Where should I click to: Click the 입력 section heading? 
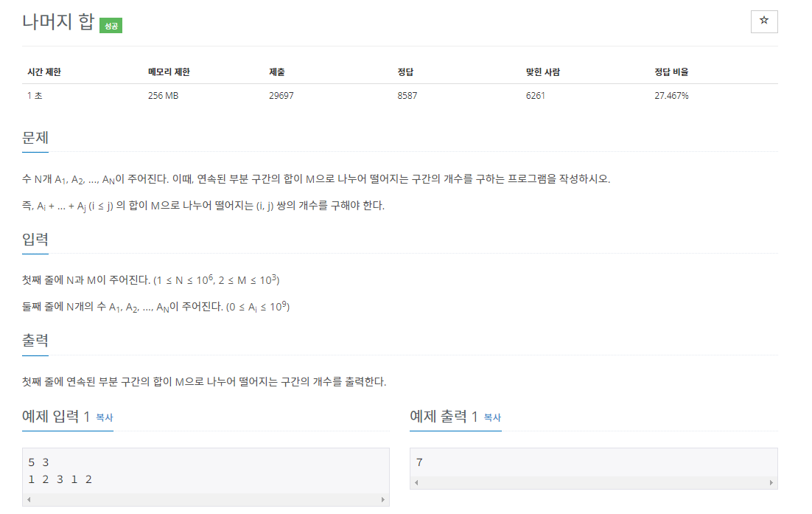35,240
